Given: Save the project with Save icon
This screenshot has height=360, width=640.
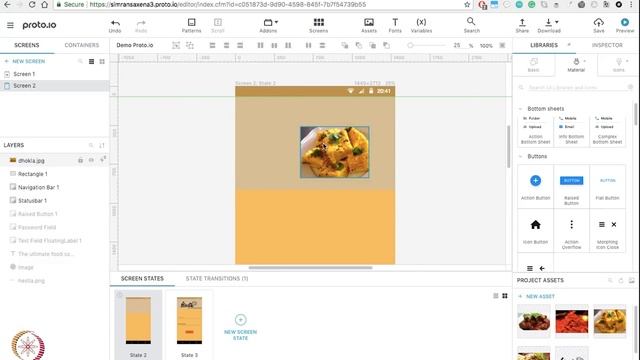Looking at the screenshot, I should (598, 22).
